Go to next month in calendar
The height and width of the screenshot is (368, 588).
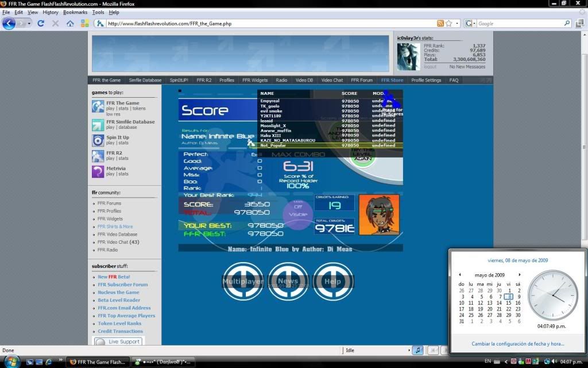pyautogui.click(x=520, y=275)
